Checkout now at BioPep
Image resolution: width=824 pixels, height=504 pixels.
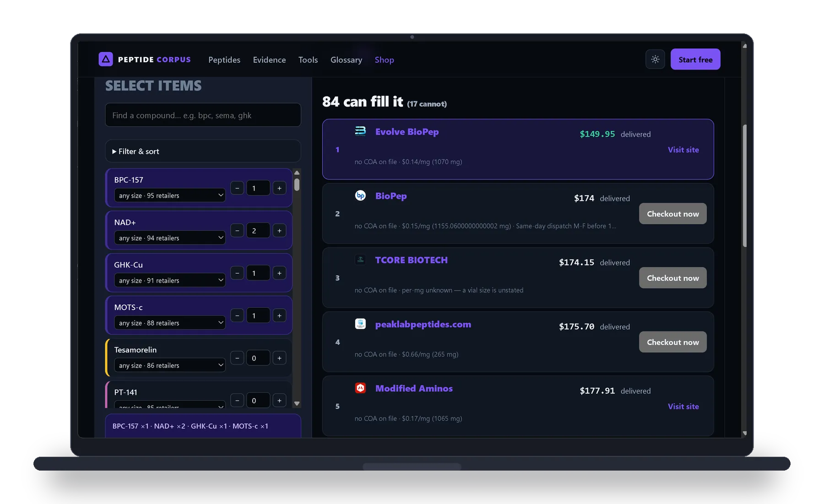(x=672, y=214)
